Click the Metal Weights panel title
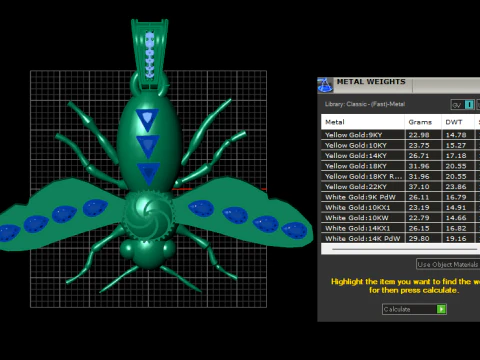 pos(371,82)
